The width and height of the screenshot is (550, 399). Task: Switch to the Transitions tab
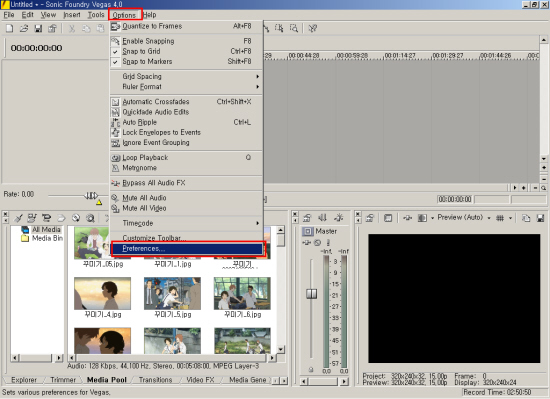[155, 380]
